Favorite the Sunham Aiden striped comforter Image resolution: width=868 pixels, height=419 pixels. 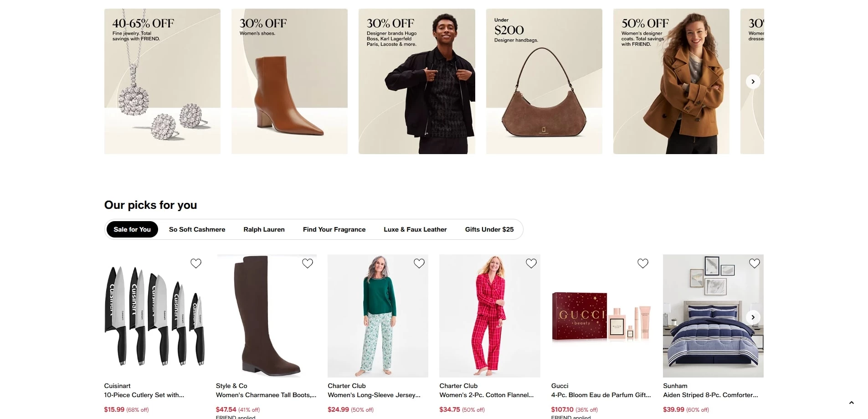[755, 263]
